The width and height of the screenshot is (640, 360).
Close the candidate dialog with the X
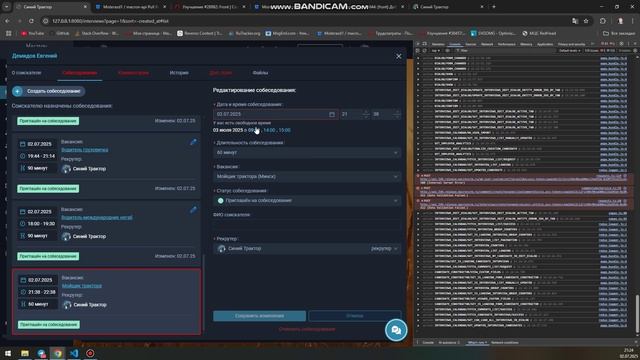[398, 56]
